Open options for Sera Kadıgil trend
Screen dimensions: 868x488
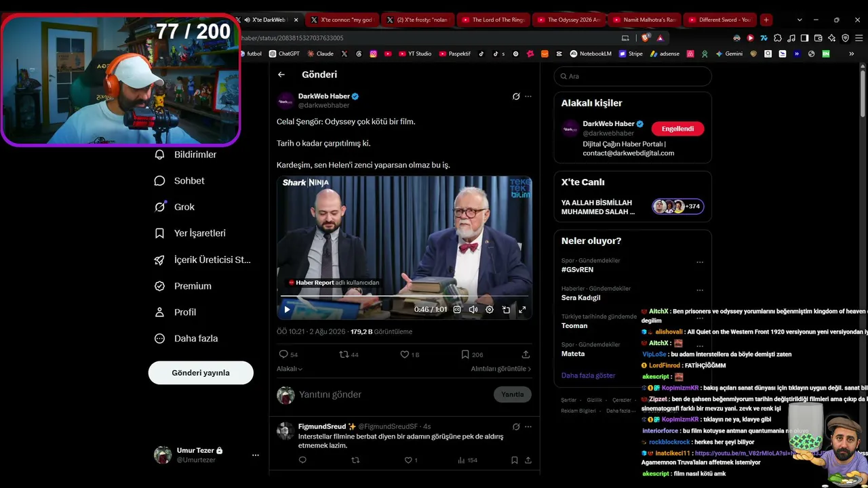point(700,290)
